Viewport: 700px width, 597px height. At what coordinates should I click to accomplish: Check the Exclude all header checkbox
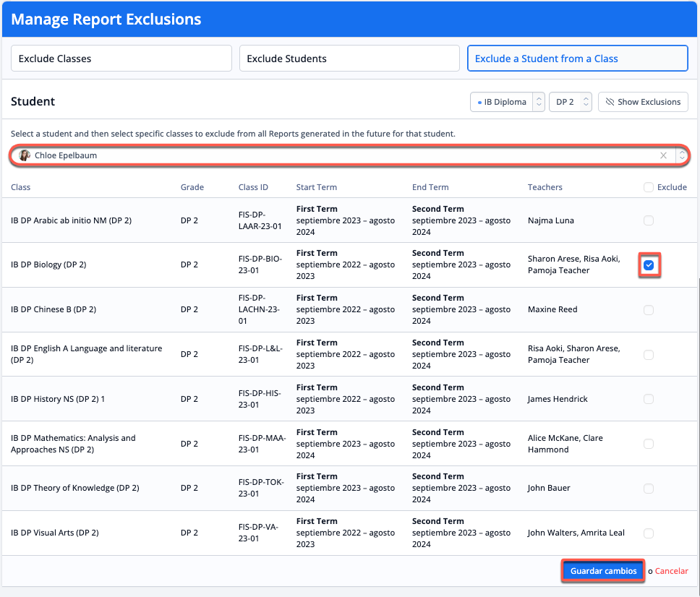(648, 187)
